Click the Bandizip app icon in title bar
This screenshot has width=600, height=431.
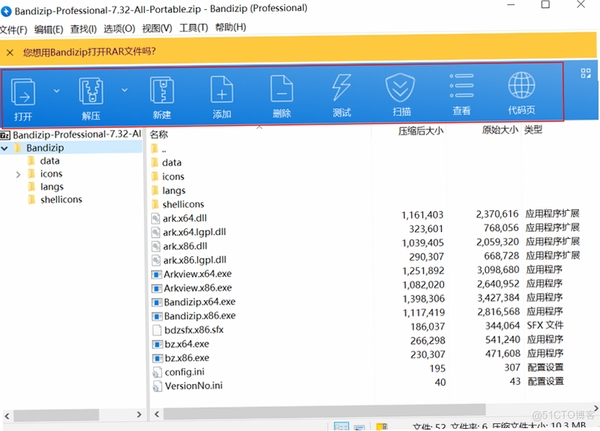[x=6, y=11]
